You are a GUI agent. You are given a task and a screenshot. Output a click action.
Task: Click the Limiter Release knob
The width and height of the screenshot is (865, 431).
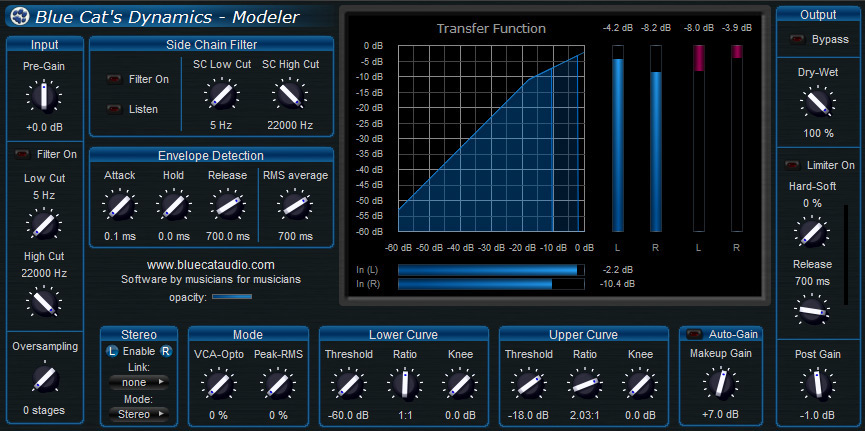tap(811, 311)
